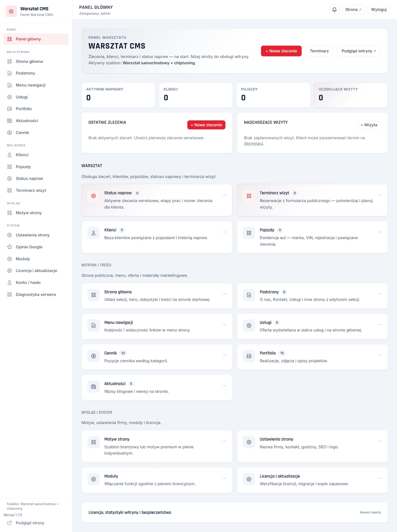This screenshot has width=397, height=532.
Task: Click the external link icon beside Podgląd strony
Action: point(10,523)
